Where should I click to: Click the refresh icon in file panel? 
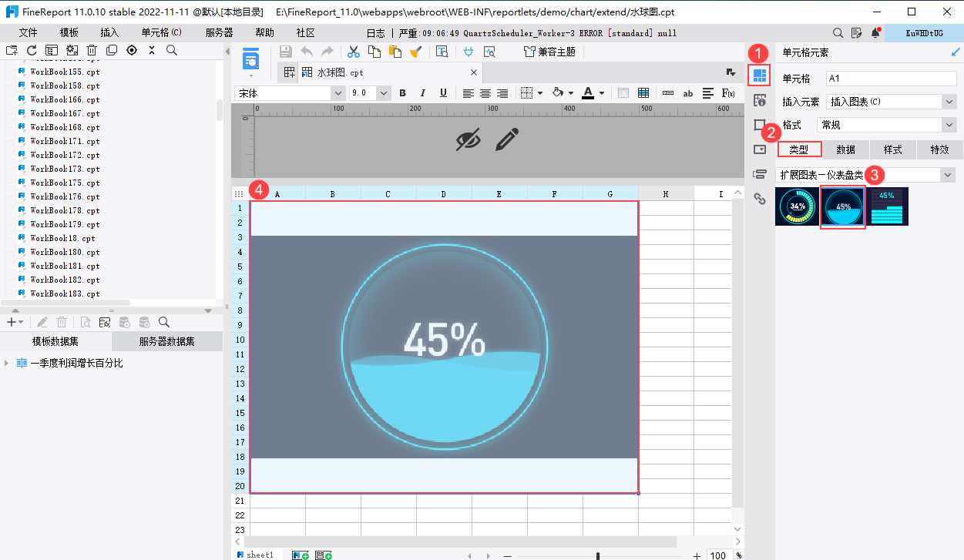pyautogui.click(x=32, y=50)
